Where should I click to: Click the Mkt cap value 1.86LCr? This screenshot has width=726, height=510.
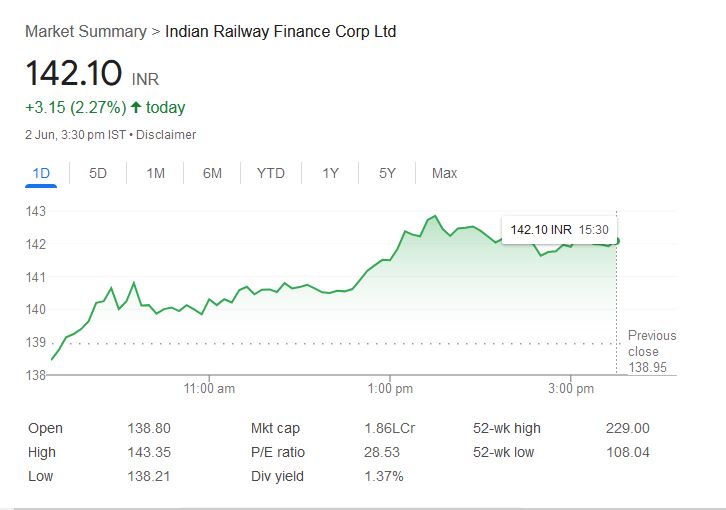(390, 428)
